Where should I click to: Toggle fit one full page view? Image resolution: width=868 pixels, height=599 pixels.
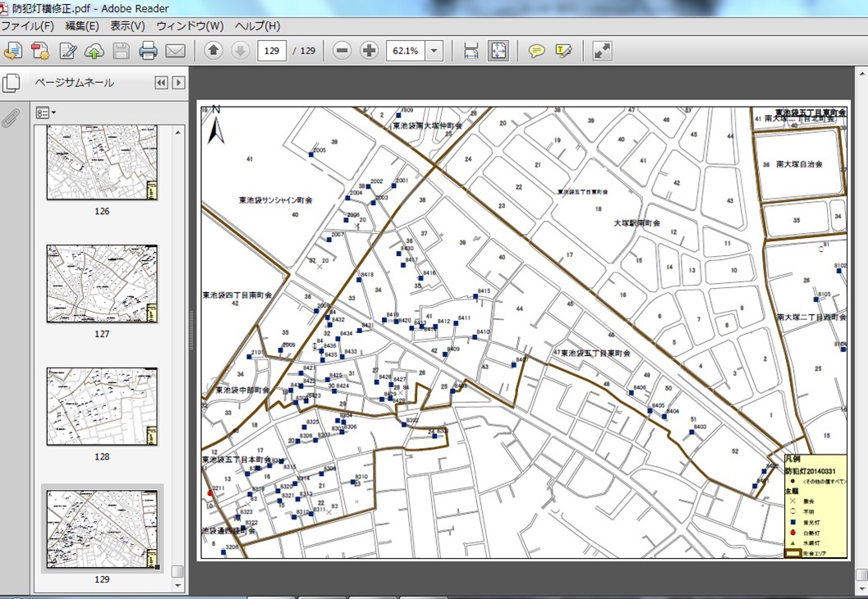click(498, 51)
